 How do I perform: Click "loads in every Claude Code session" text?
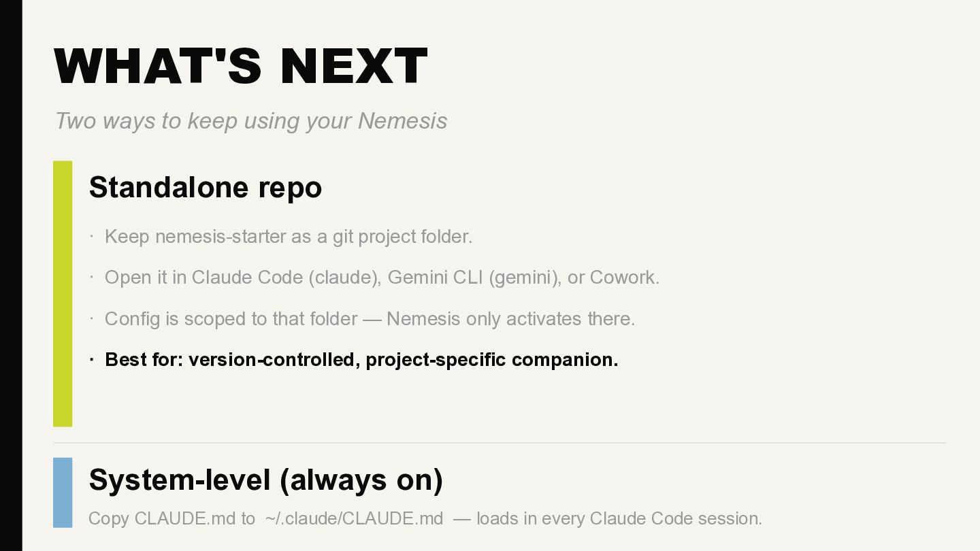point(618,518)
